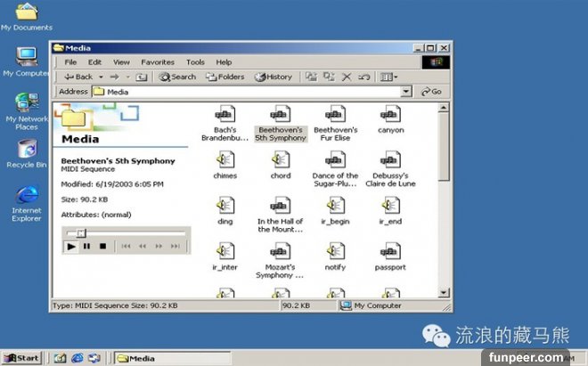The image size is (588, 366).
Task: Pause the MIDI preview playback
Action: pyautogui.click(x=87, y=246)
